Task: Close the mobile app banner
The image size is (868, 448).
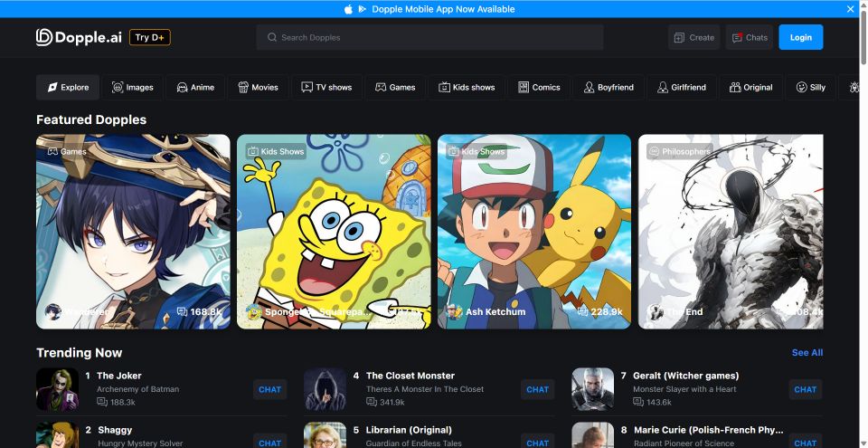Action: (850, 9)
